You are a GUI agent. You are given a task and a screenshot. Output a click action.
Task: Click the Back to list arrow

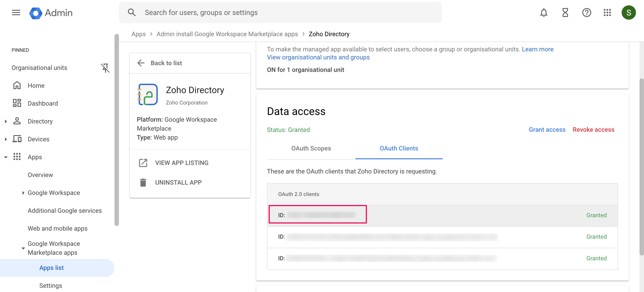[141, 63]
